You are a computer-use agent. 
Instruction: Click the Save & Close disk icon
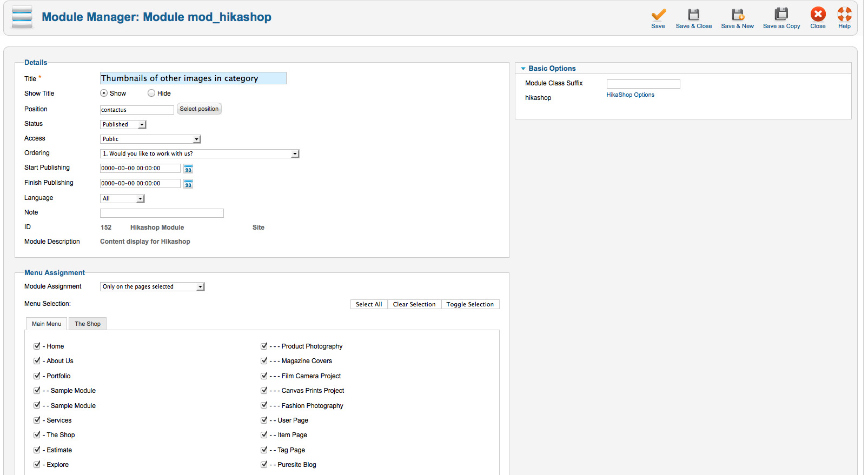click(x=693, y=14)
